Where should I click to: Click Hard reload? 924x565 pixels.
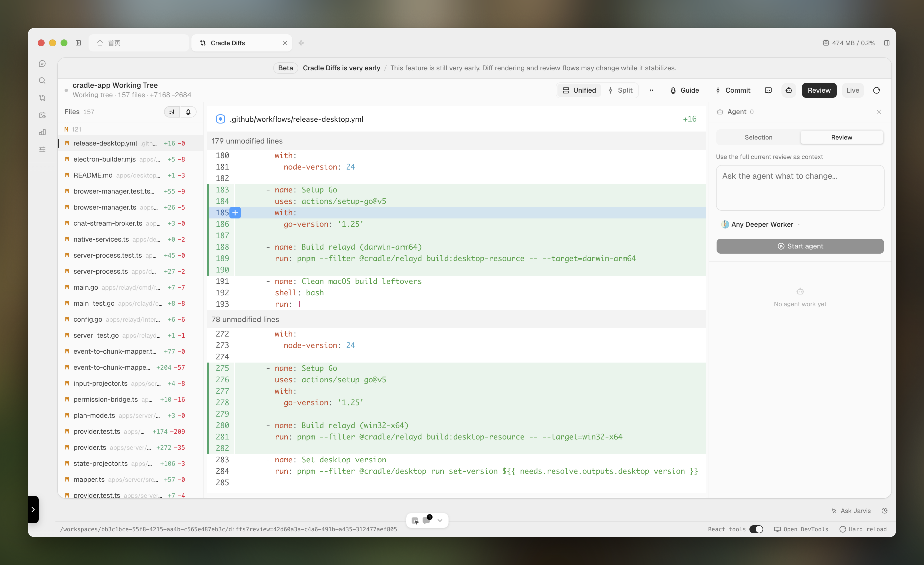[x=863, y=529]
